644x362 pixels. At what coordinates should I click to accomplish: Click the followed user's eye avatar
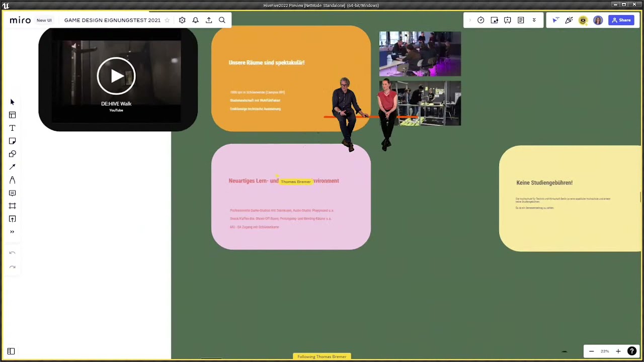583,20
